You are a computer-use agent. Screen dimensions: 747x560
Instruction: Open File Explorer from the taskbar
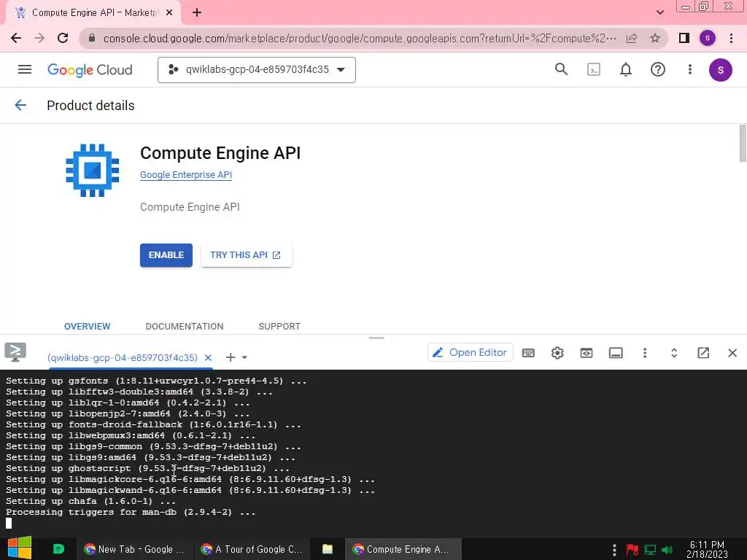(328, 549)
